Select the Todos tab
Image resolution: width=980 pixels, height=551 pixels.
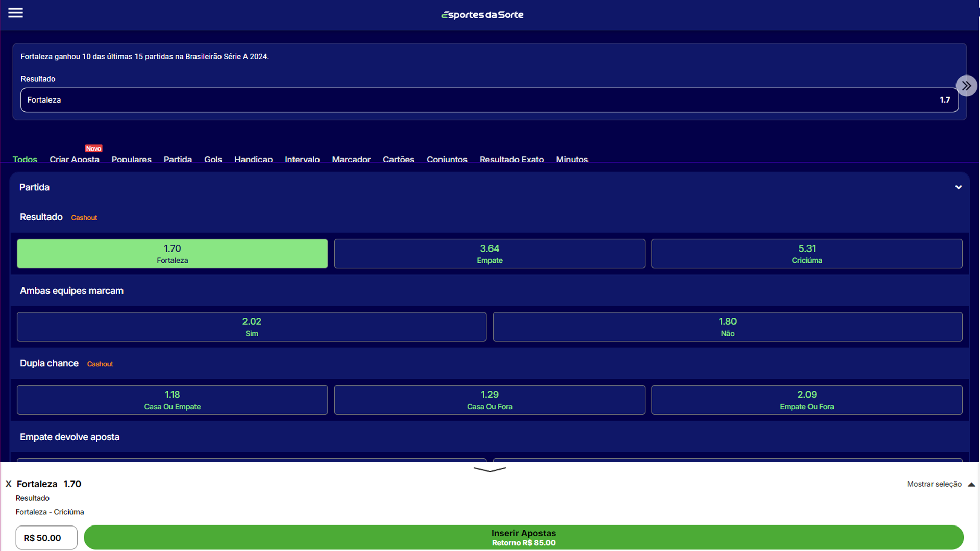point(25,159)
